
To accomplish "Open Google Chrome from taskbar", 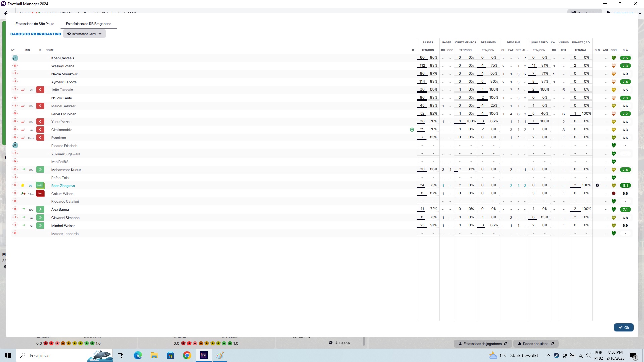I will pos(187,355).
